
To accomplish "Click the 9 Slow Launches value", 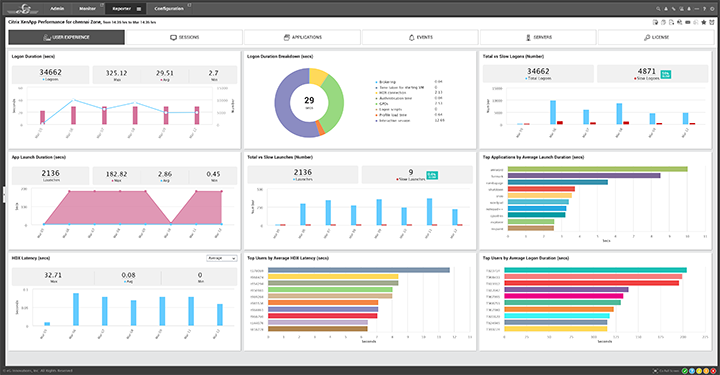I will tap(411, 172).
